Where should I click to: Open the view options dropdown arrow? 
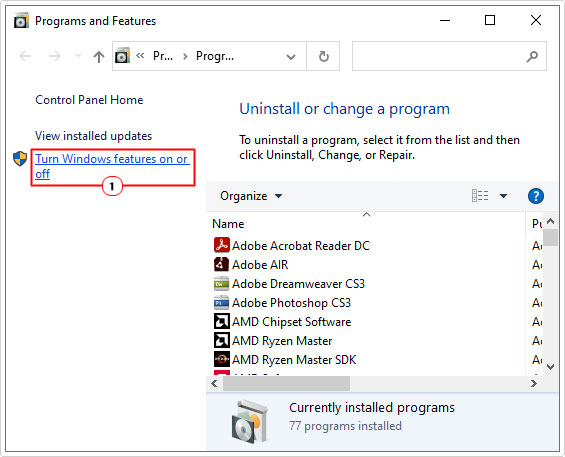[x=503, y=196]
